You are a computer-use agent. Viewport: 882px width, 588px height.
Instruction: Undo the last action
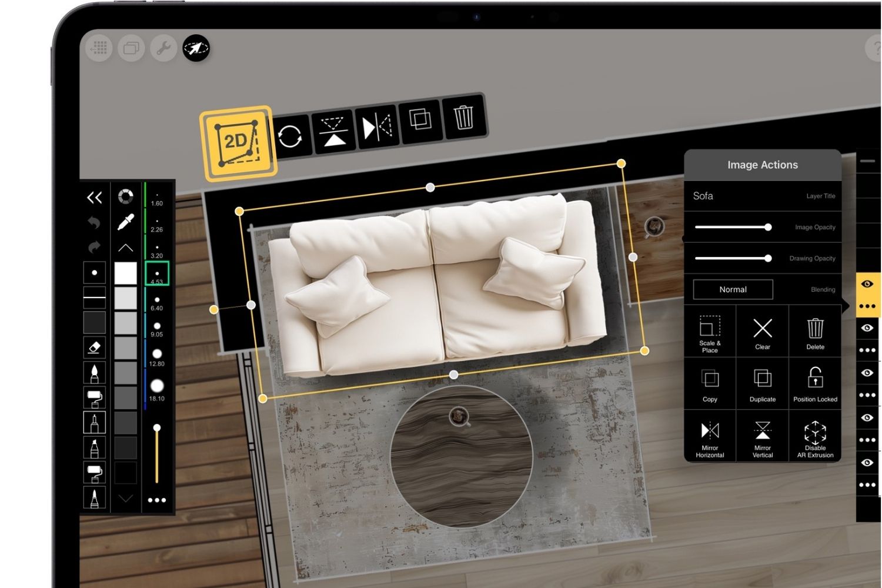point(94,222)
